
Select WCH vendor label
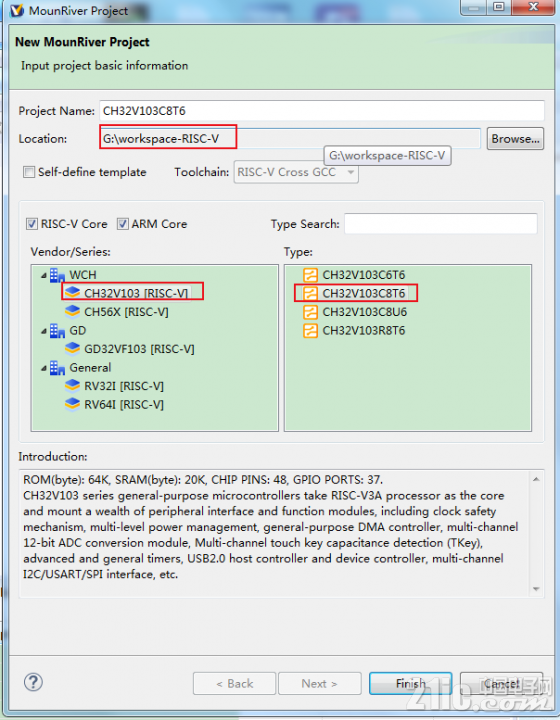pos(83,275)
